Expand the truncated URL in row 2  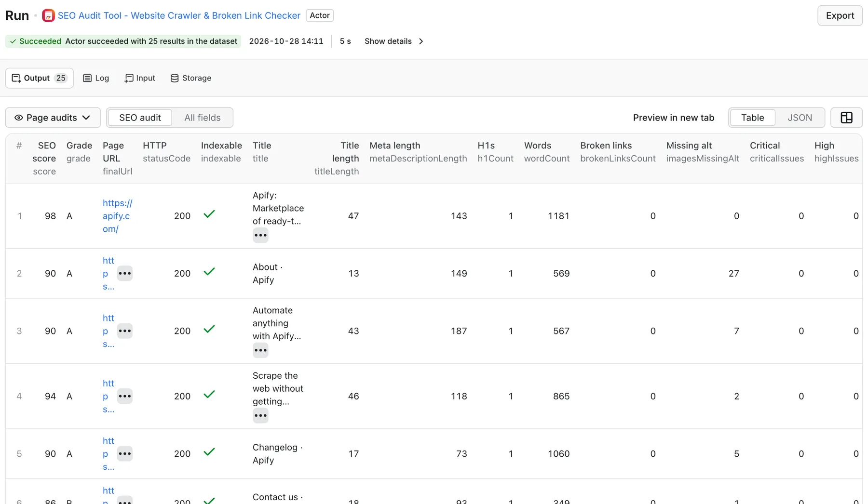(x=124, y=273)
